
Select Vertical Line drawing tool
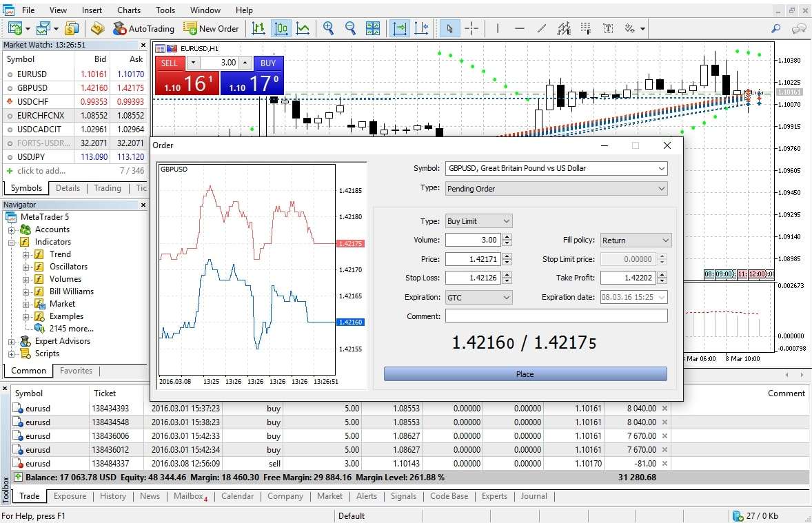tap(498, 28)
